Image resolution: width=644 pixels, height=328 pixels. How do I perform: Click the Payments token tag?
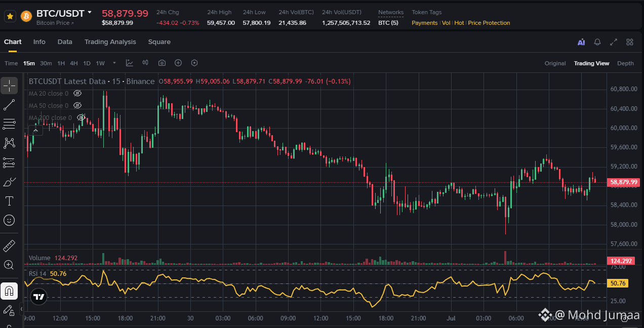pyautogui.click(x=424, y=23)
